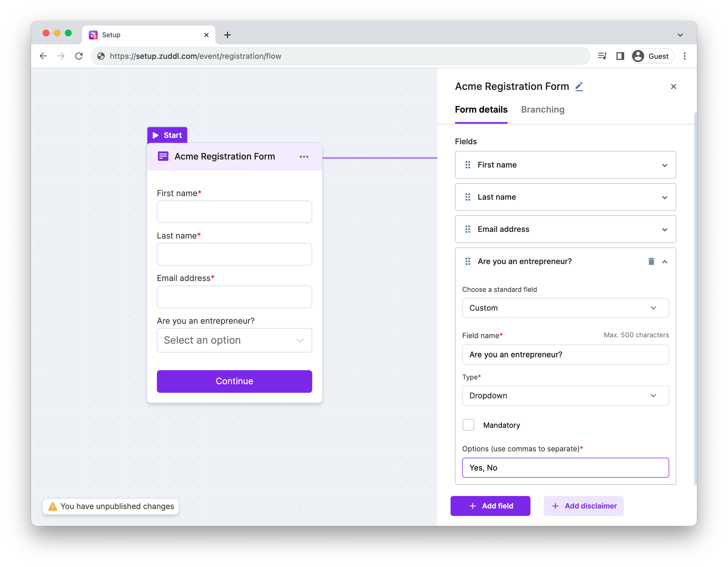Click the Field name text input

pyautogui.click(x=565, y=355)
